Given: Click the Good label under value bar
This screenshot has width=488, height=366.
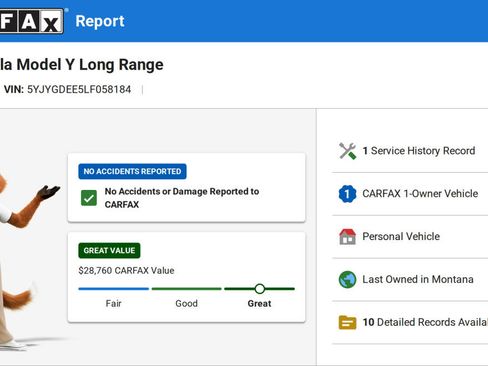Looking at the screenshot, I should (187, 304).
